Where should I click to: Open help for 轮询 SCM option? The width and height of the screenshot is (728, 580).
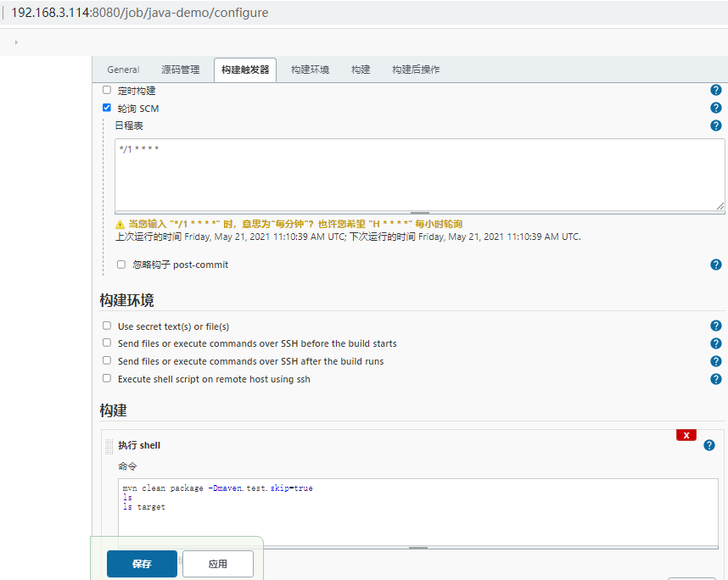click(716, 108)
